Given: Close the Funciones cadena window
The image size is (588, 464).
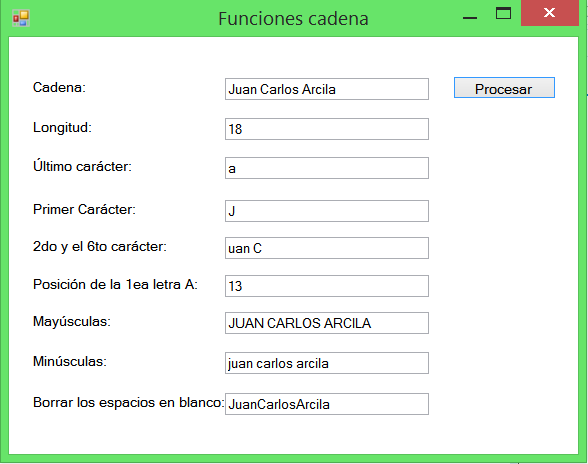Looking at the screenshot, I should coord(550,13).
